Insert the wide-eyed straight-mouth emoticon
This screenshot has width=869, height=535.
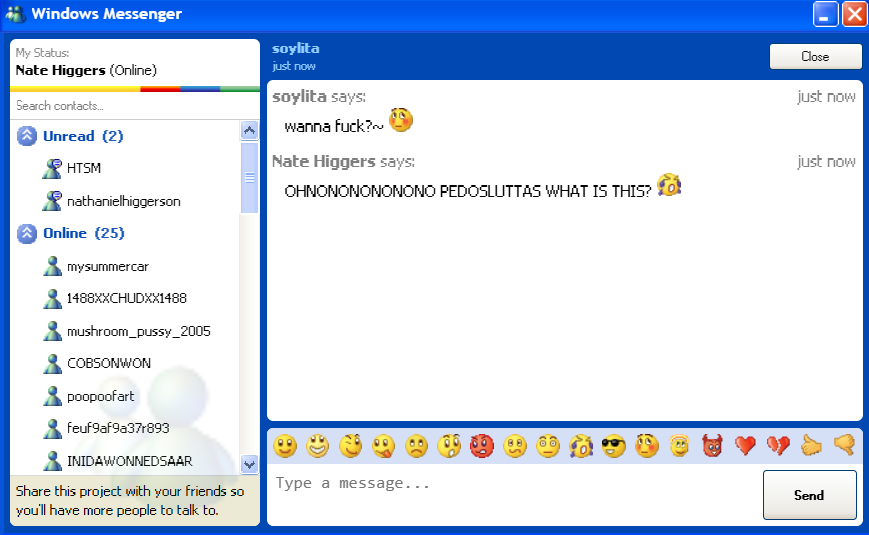tap(548, 446)
